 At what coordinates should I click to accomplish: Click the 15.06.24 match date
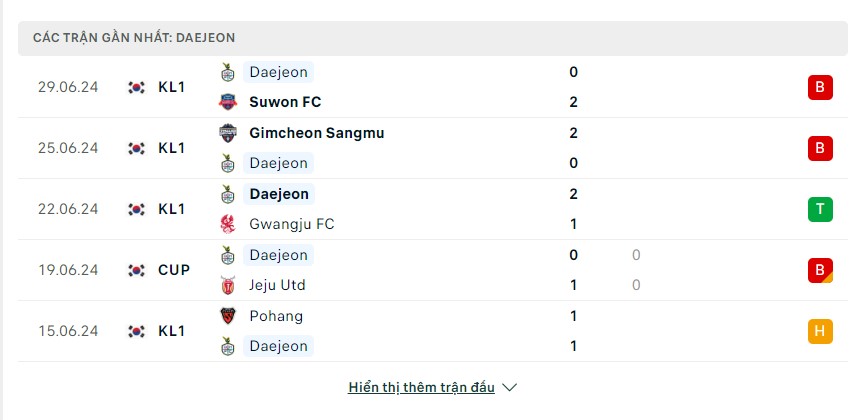(x=68, y=331)
